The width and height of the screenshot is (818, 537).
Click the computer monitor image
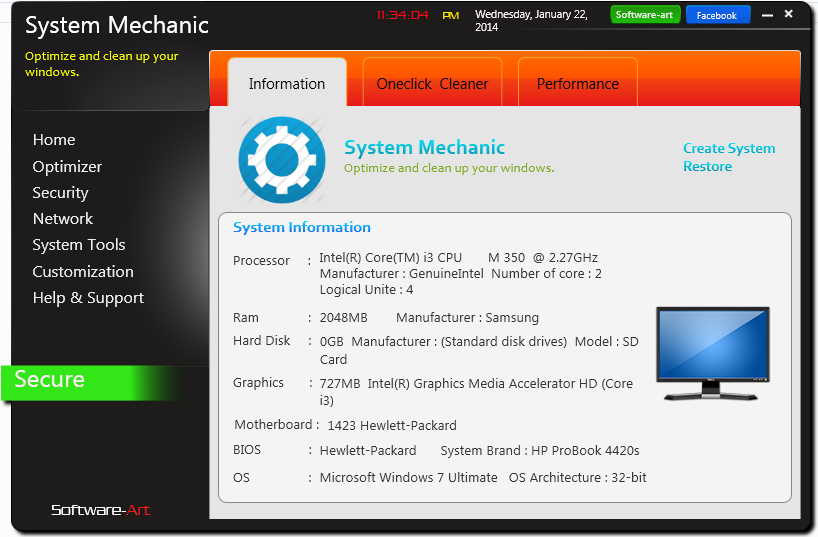click(712, 354)
